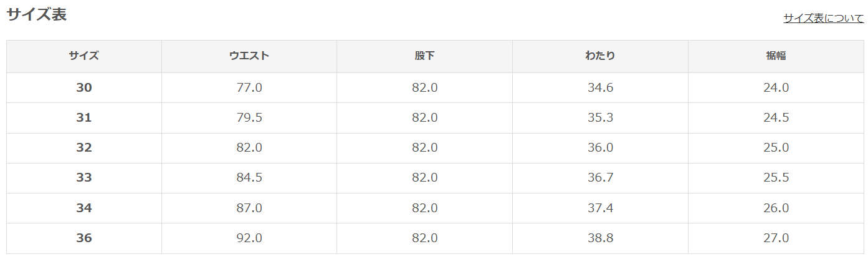Screen dimensions: 868x259
Task: Click hem width value 24.5
Action: pos(776,118)
